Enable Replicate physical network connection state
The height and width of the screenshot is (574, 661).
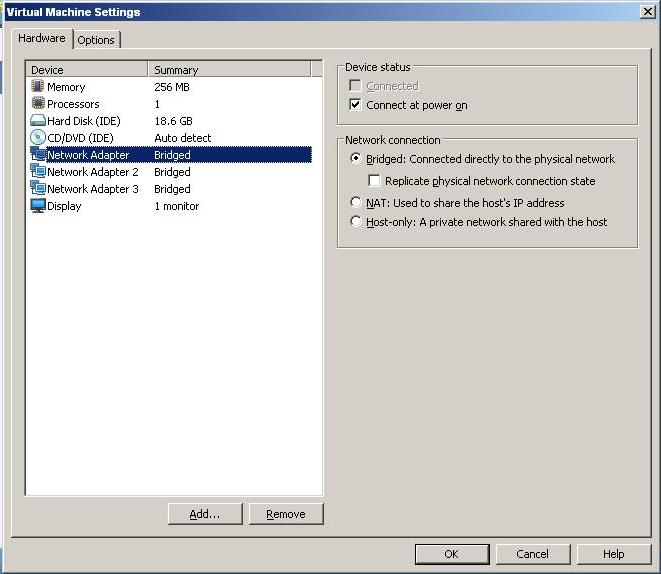(374, 180)
